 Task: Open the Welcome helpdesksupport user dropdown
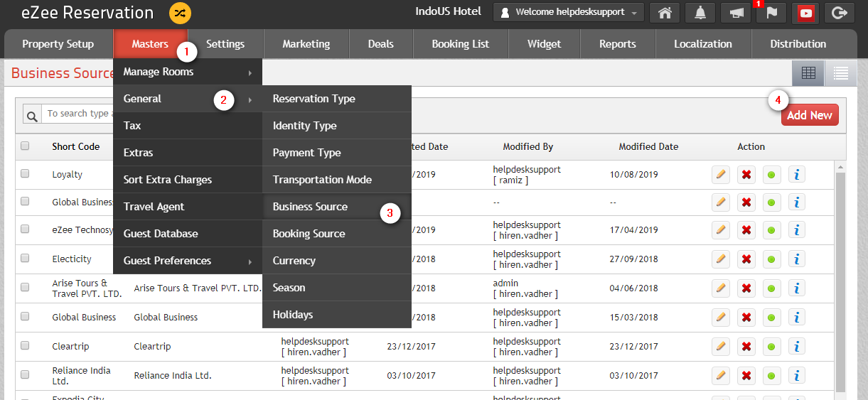pos(569,13)
